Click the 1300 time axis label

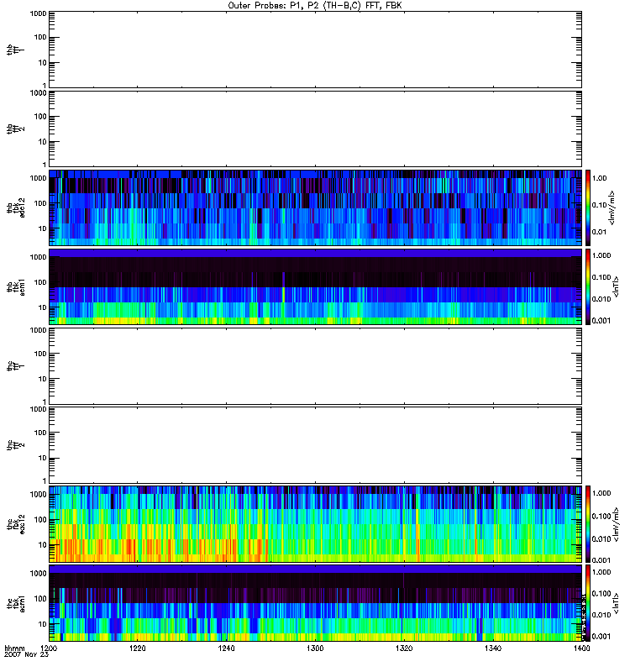[315, 649]
